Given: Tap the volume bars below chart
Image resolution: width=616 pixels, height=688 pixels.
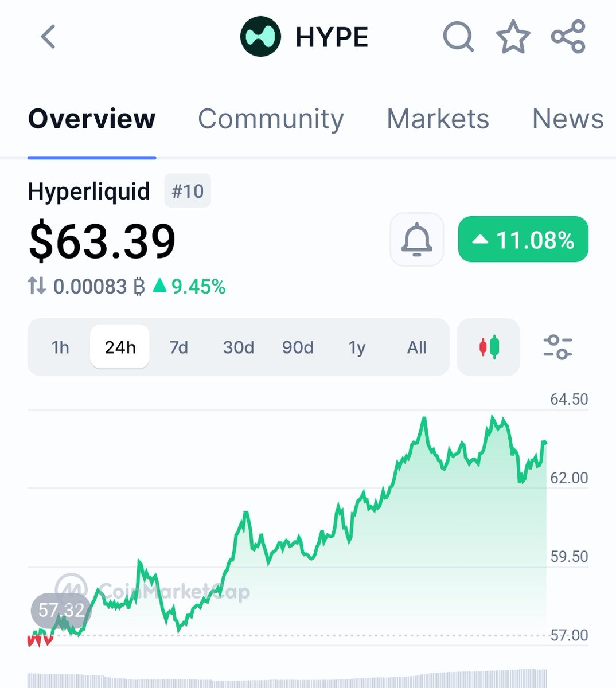Looking at the screenshot, I should pos(287,678).
